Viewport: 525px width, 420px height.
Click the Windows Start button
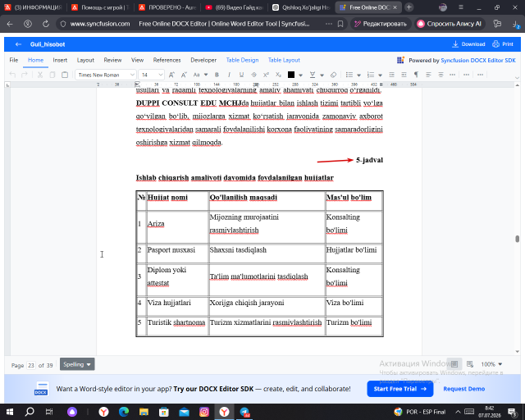9,412
